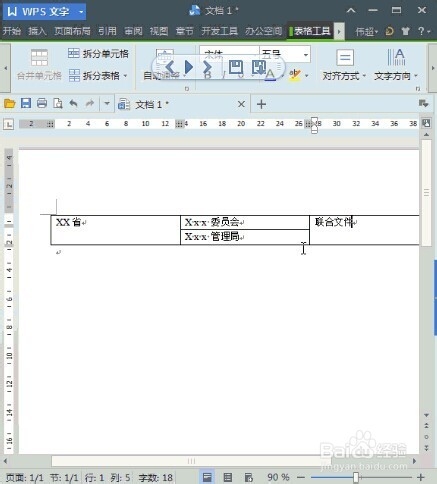Click the cell containing X·x·x 委员会

tap(245, 222)
